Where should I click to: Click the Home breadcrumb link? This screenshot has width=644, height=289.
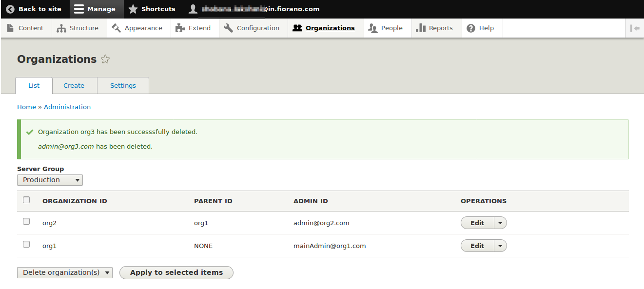tap(26, 107)
